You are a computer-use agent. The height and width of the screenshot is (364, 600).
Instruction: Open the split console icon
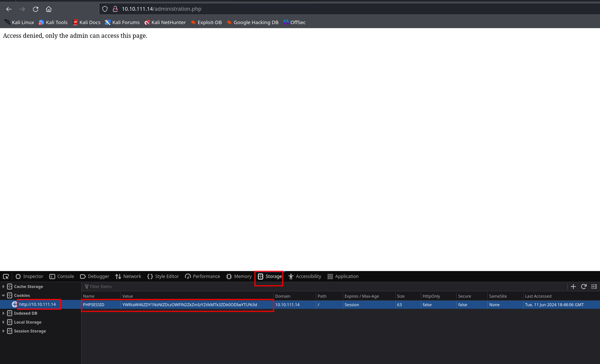pos(594,286)
